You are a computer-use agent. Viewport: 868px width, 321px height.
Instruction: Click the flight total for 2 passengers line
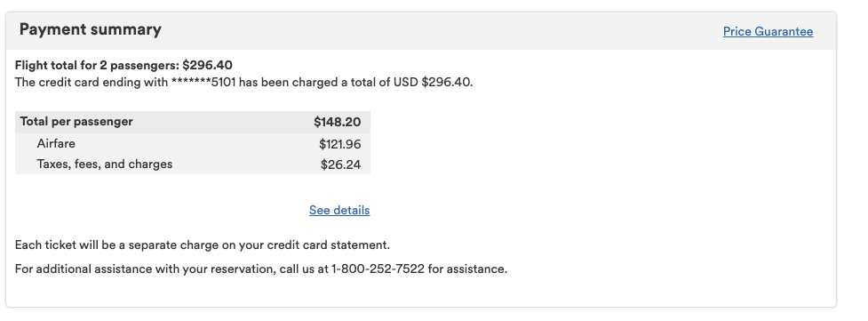point(123,65)
